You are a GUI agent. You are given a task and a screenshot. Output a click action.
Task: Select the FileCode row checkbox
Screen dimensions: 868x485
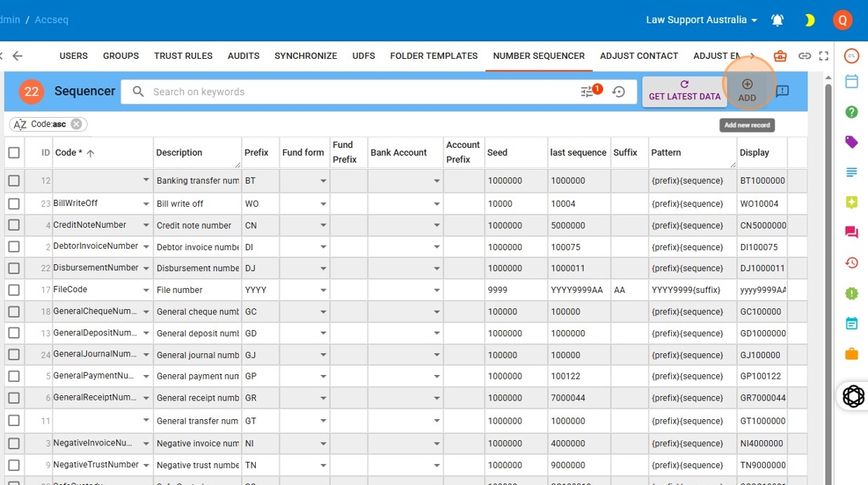[14, 290]
